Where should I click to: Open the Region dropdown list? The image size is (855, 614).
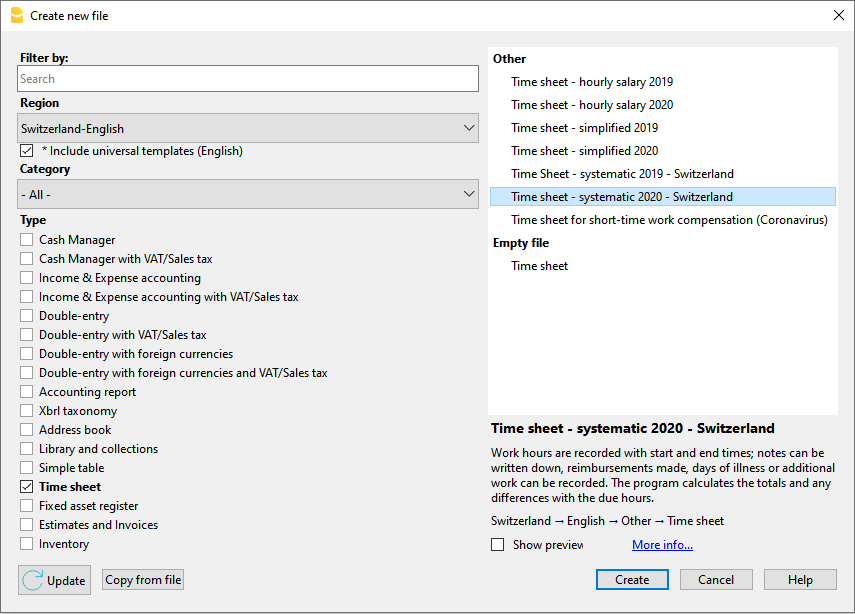tap(248, 128)
